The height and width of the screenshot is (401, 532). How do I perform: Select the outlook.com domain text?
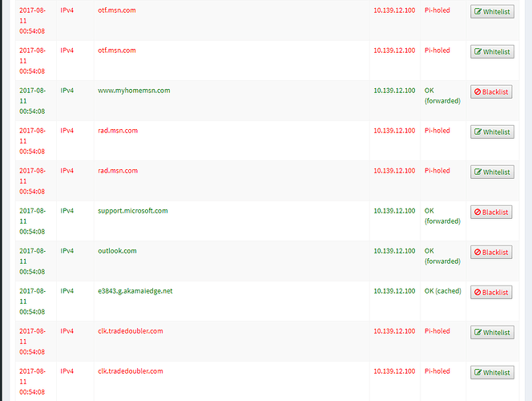click(x=117, y=251)
